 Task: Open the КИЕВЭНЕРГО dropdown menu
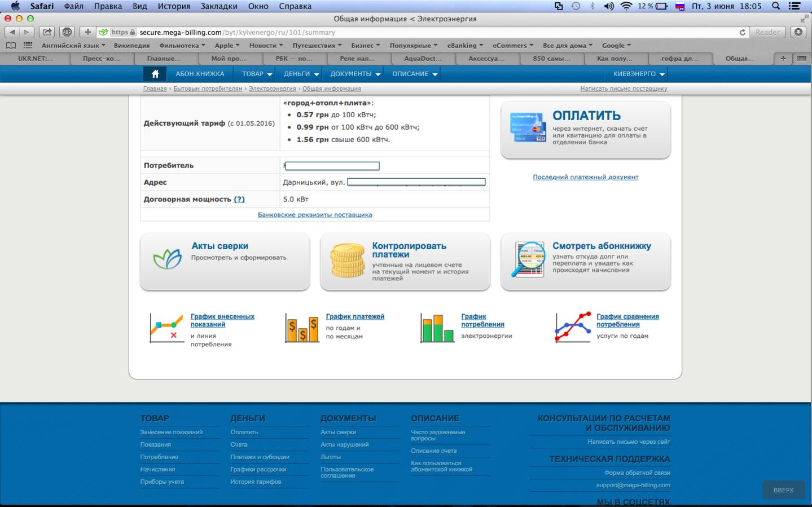pyautogui.click(x=638, y=74)
